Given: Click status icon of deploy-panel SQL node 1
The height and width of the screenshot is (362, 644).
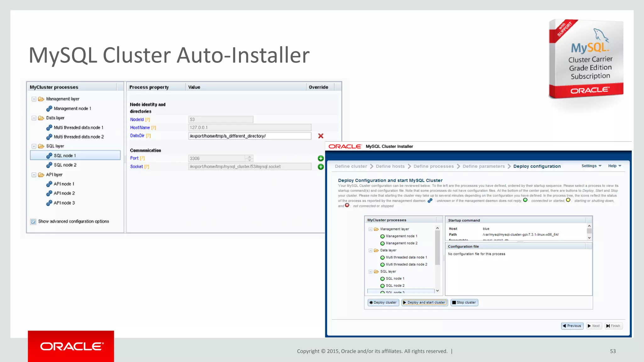Looking at the screenshot, I should 382,279.
